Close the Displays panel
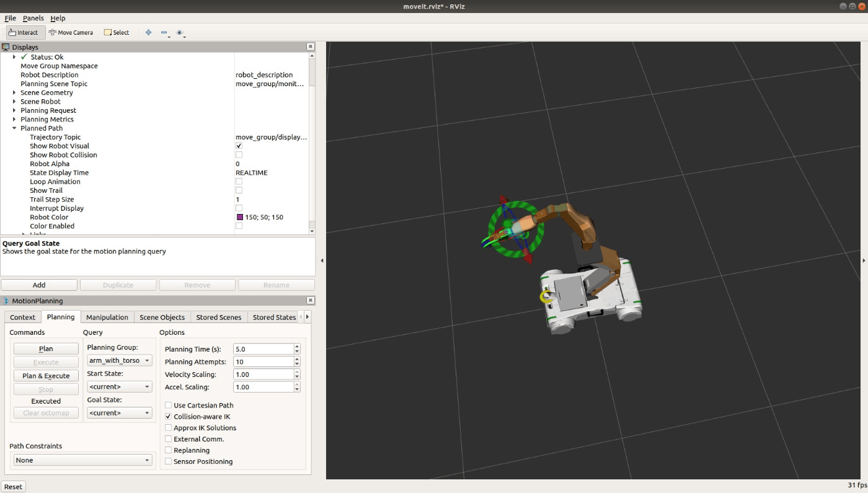 (311, 47)
